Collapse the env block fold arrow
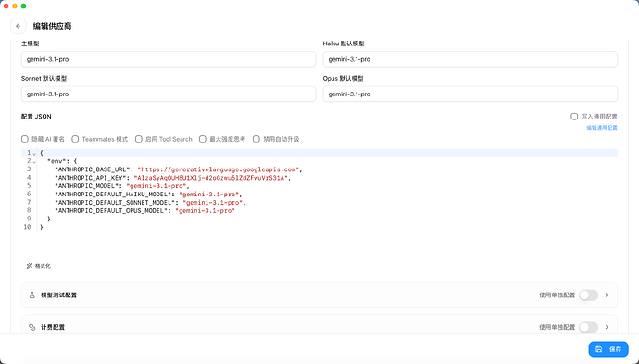639x364 pixels. tap(34, 161)
